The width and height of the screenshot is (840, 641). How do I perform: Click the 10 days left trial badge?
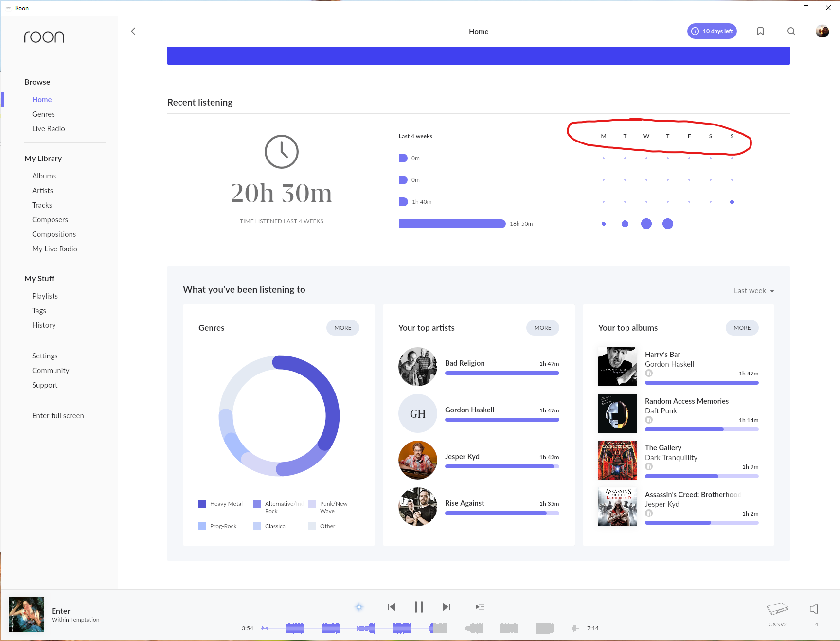[x=712, y=31]
